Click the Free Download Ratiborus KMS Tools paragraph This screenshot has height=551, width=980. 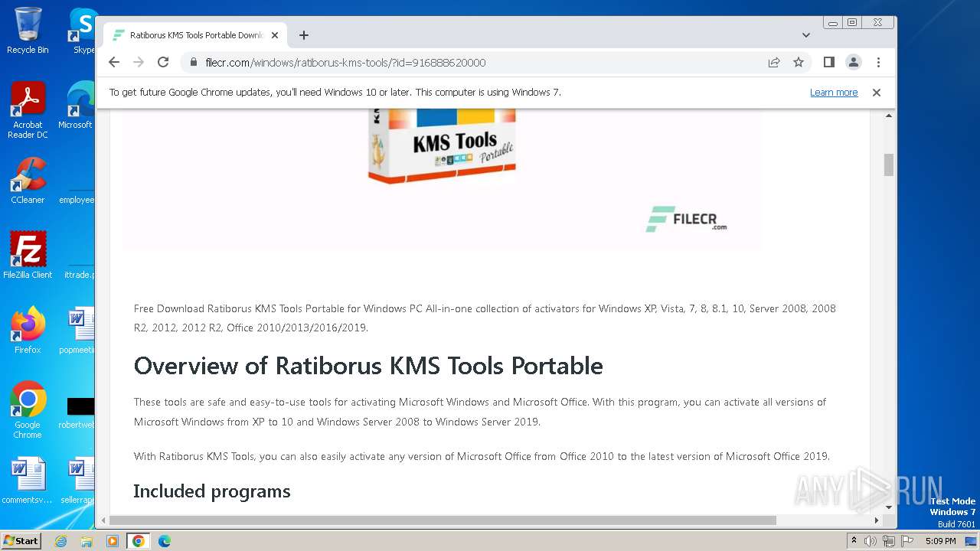point(485,318)
